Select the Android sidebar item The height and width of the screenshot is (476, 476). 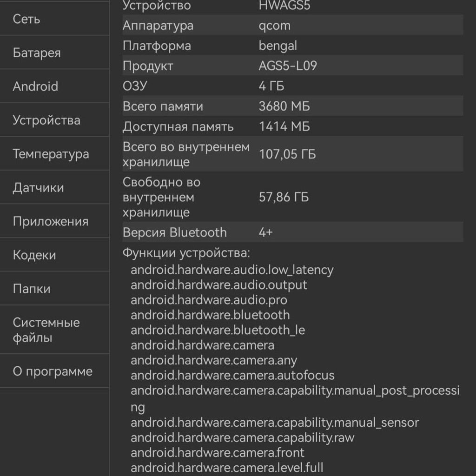coord(55,86)
